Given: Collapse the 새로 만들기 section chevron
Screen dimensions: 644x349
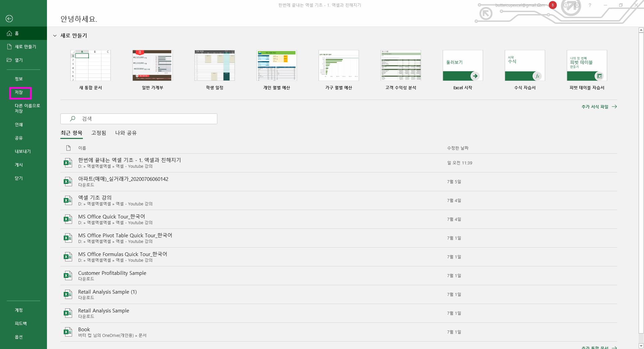Looking at the screenshot, I should click(55, 36).
